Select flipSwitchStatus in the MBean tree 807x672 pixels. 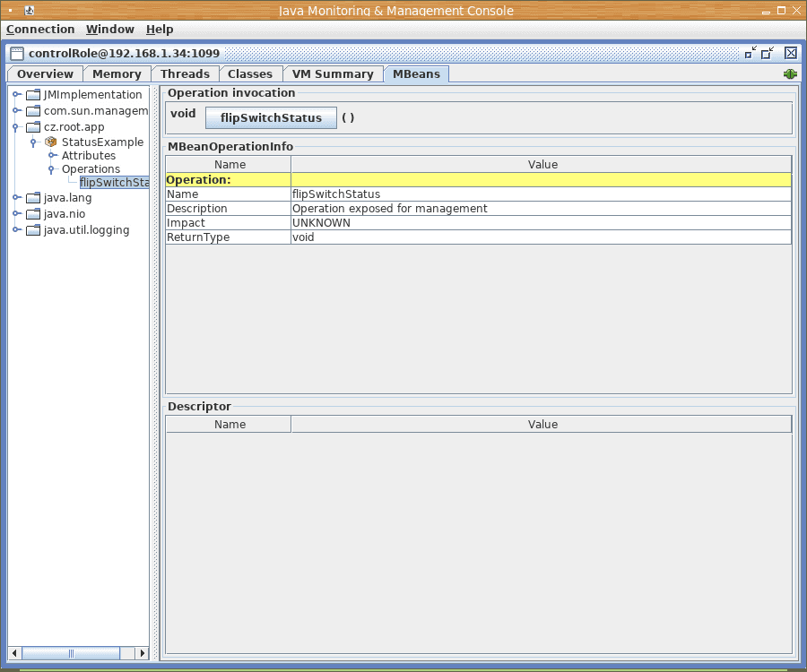(114, 183)
